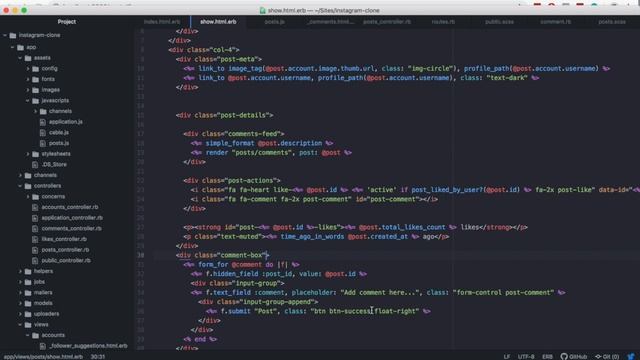The width and height of the screenshot is (640, 360).
Task: Select the Project panel header
Action: pyautogui.click(x=67, y=22)
